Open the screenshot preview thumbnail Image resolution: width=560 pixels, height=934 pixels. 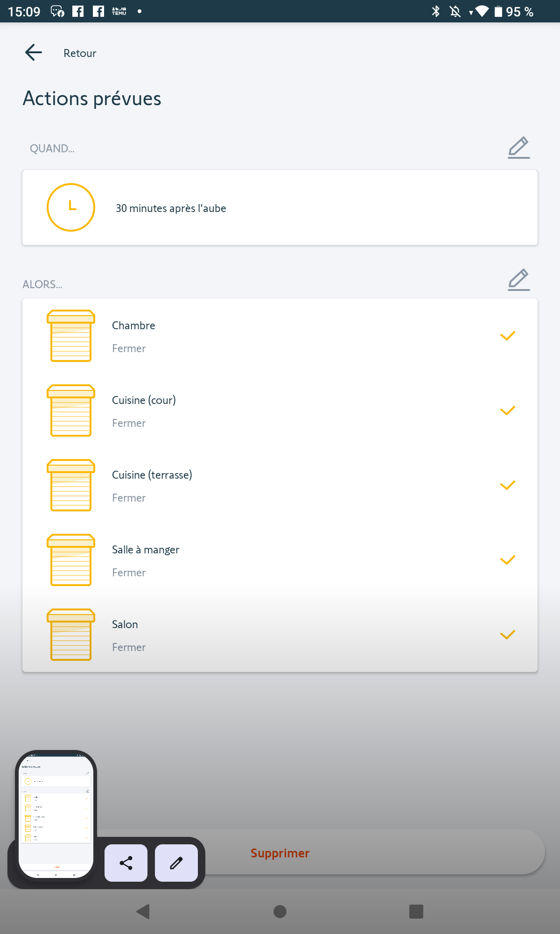(56, 814)
